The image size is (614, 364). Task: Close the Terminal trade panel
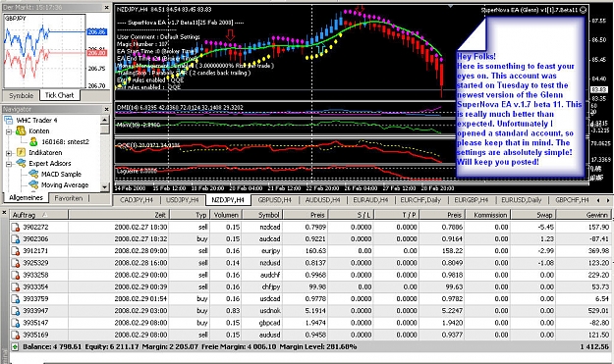point(4,213)
